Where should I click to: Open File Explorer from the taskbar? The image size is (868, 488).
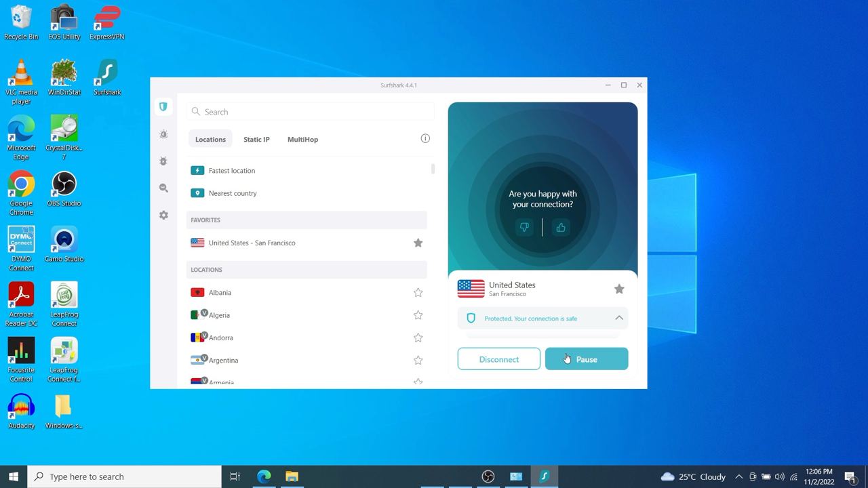pyautogui.click(x=292, y=476)
